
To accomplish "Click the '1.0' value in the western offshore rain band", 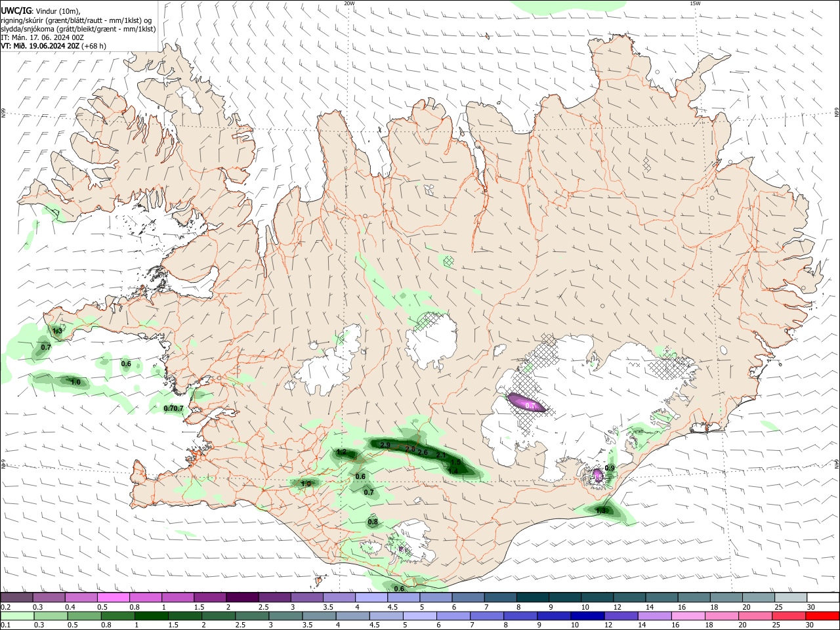I will pyautogui.click(x=75, y=383).
